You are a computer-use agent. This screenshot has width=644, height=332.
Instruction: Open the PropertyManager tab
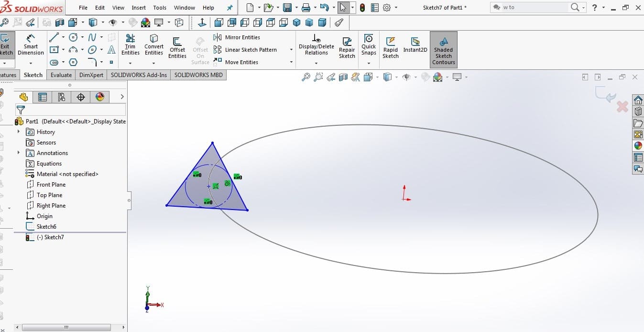pos(43,97)
